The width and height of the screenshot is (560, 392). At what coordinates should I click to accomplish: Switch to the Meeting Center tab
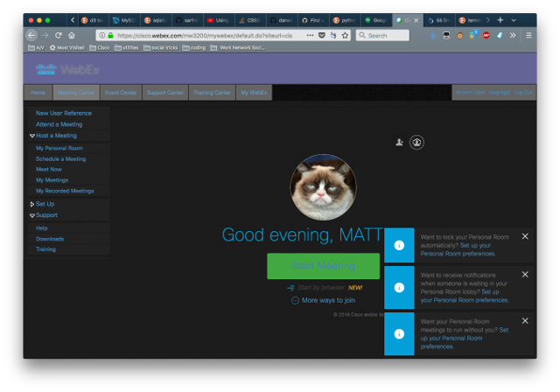[x=76, y=93]
